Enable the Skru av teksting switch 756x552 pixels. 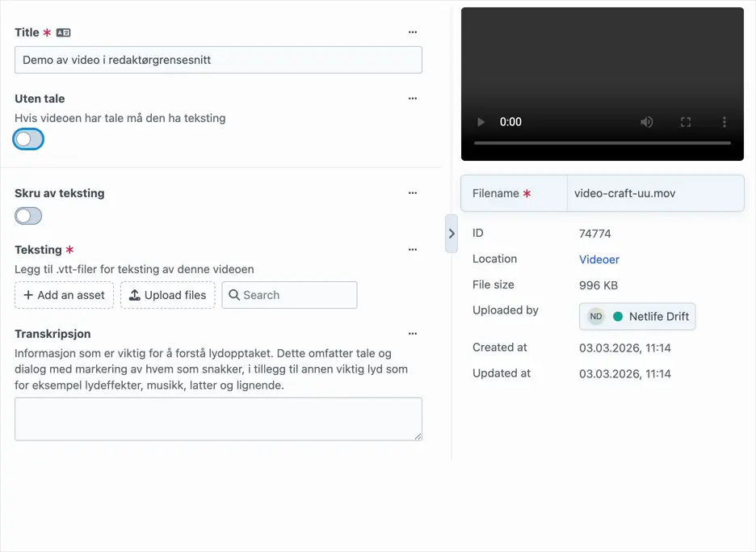28,216
